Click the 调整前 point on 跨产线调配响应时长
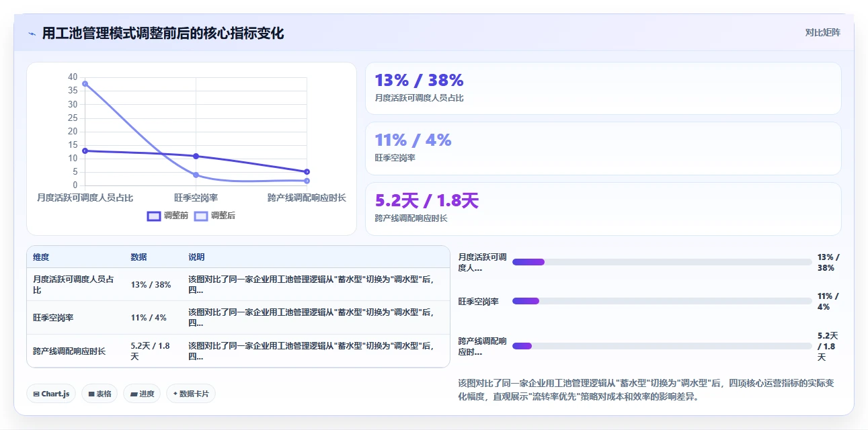 307,171
